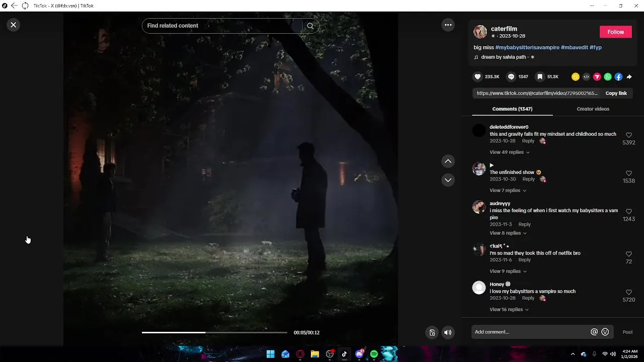Open Discord from the taskbar
The image size is (644, 362).
pyautogui.click(x=359, y=354)
